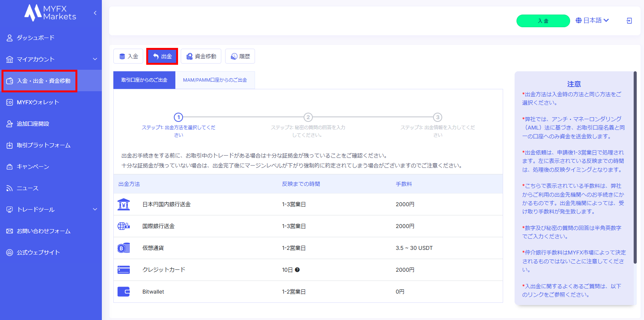Viewport: 644px width, 320px height.
Task: Expand the マイアカウント chevron
Action: pos(95,59)
